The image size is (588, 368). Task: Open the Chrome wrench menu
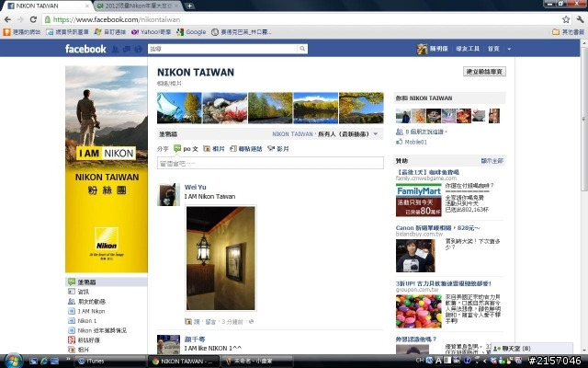click(x=580, y=19)
